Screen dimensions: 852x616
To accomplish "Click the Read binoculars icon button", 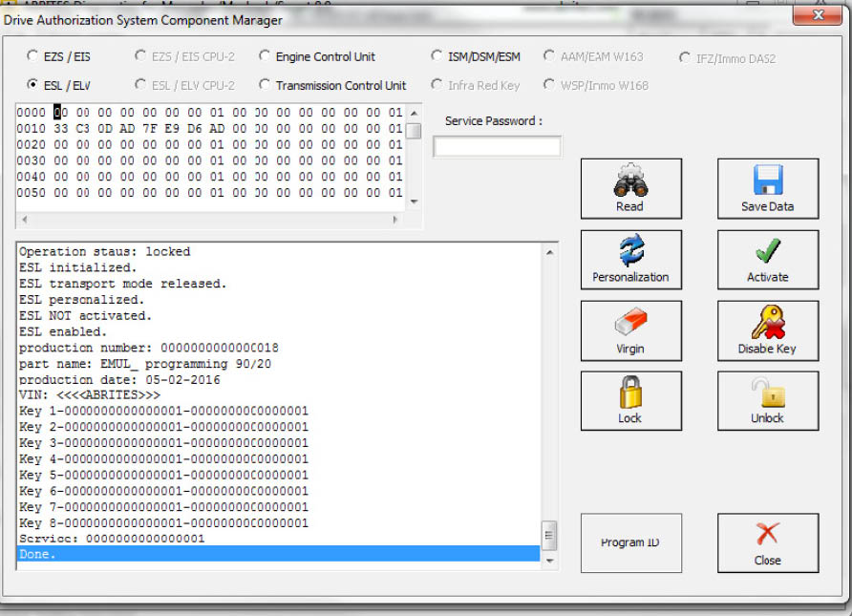I will click(x=630, y=188).
